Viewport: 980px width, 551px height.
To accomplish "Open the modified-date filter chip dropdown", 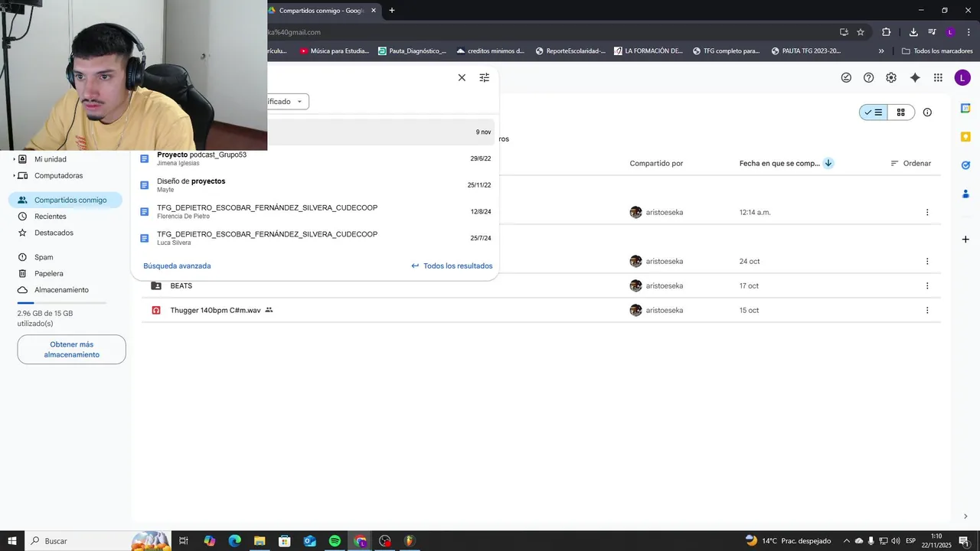I will coord(288,101).
